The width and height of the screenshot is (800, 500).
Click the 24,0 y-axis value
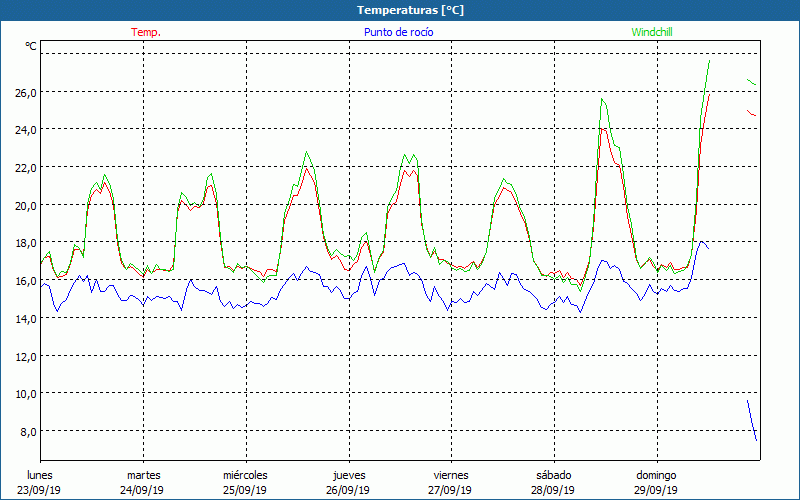(26, 130)
